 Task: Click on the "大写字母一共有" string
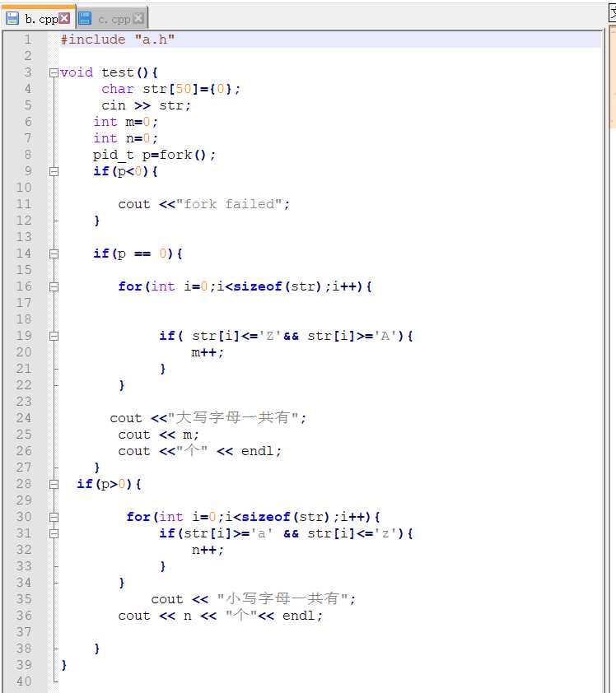click(233, 417)
